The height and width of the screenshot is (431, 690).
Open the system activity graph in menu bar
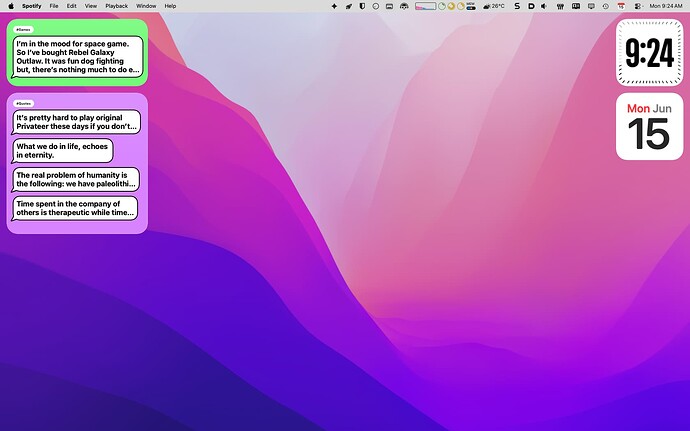pos(425,6)
